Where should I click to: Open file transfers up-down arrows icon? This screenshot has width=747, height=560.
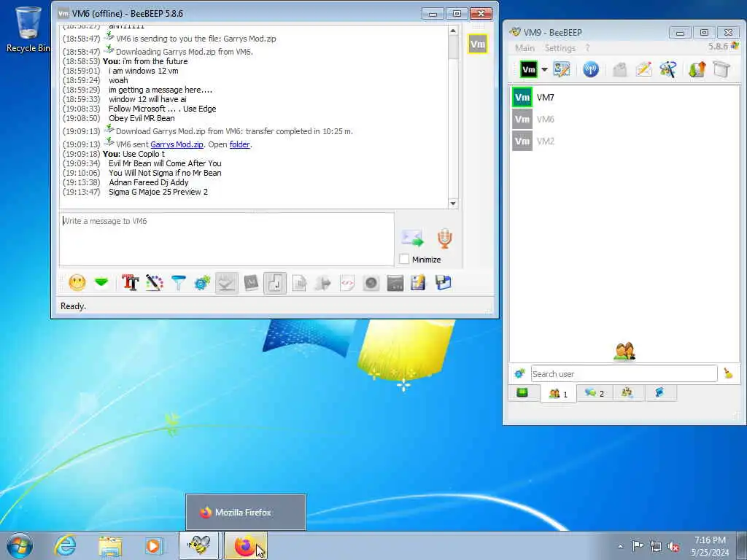click(697, 69)
